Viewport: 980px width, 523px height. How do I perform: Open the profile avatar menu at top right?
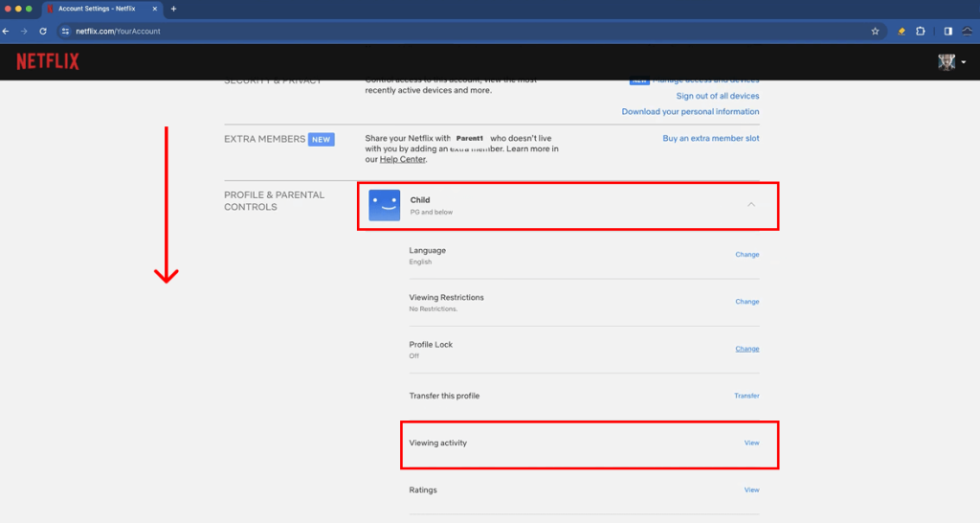[x=947, y=61]
